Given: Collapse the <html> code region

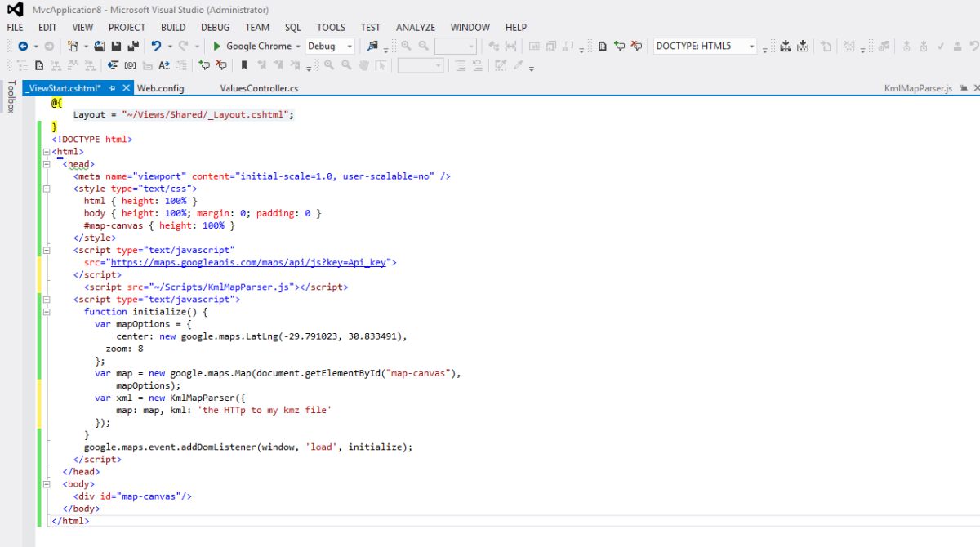Looking at the screenshot, I should point(47,152).
